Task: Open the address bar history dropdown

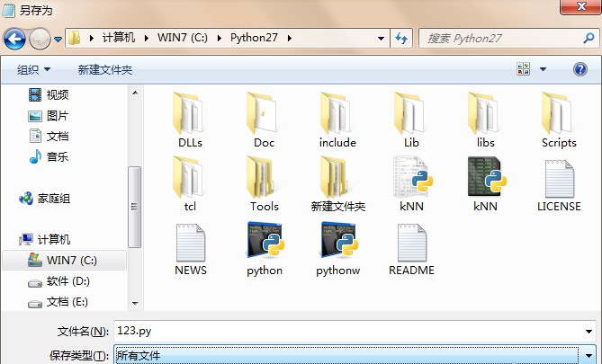Action: tap(381, 39)
